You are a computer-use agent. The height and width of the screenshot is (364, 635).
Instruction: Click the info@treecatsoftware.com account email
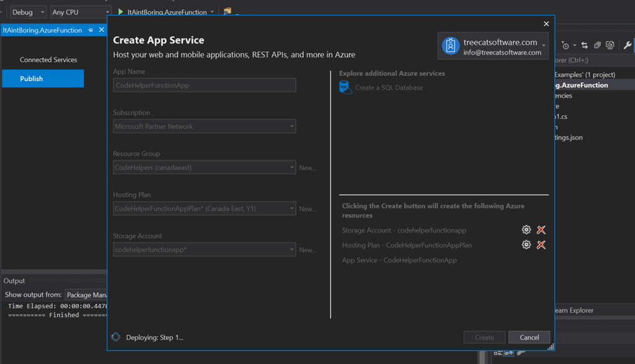(502, 52)
